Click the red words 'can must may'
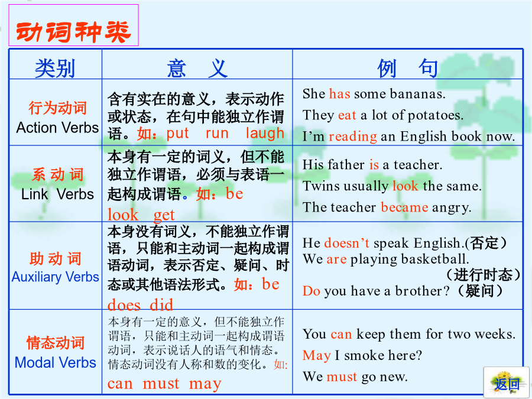This screenshot has width=532, height=399. (x=164, y=384)
